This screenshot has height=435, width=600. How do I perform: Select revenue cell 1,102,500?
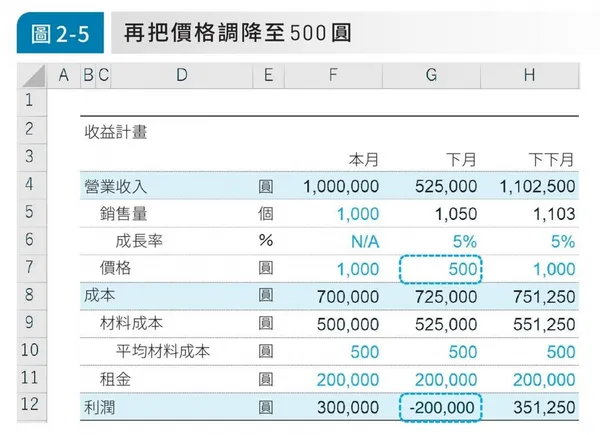coord(537,187)
